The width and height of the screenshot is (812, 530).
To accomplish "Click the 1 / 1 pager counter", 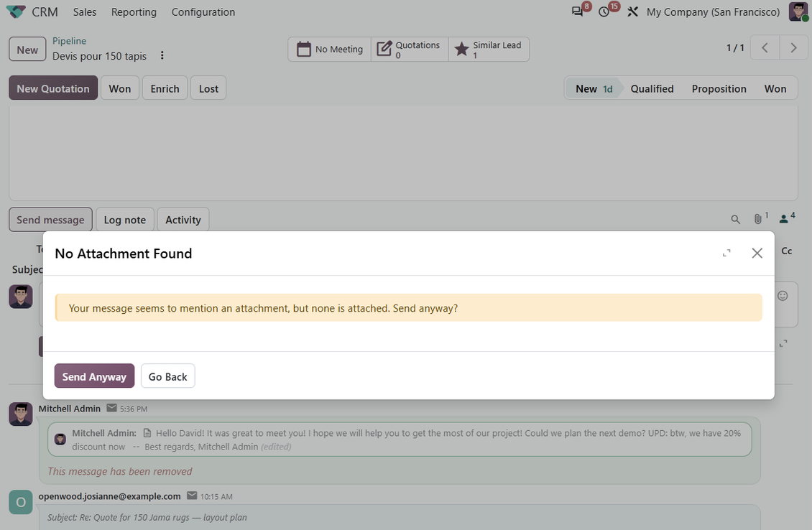I will click(735, 47).
